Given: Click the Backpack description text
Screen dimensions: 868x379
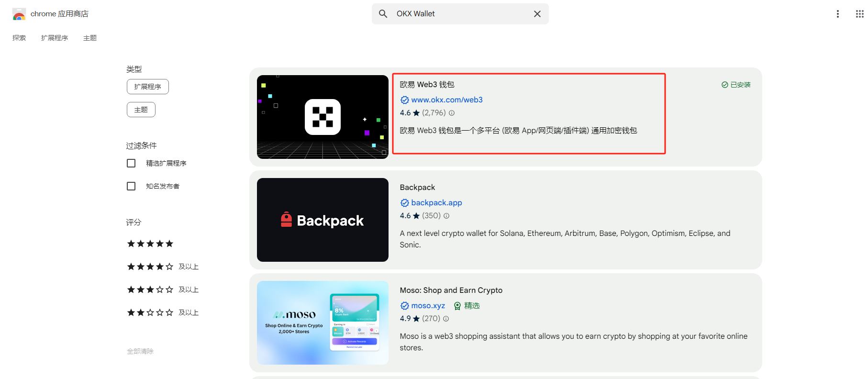Looking at the screenshot, I should 565,239.
